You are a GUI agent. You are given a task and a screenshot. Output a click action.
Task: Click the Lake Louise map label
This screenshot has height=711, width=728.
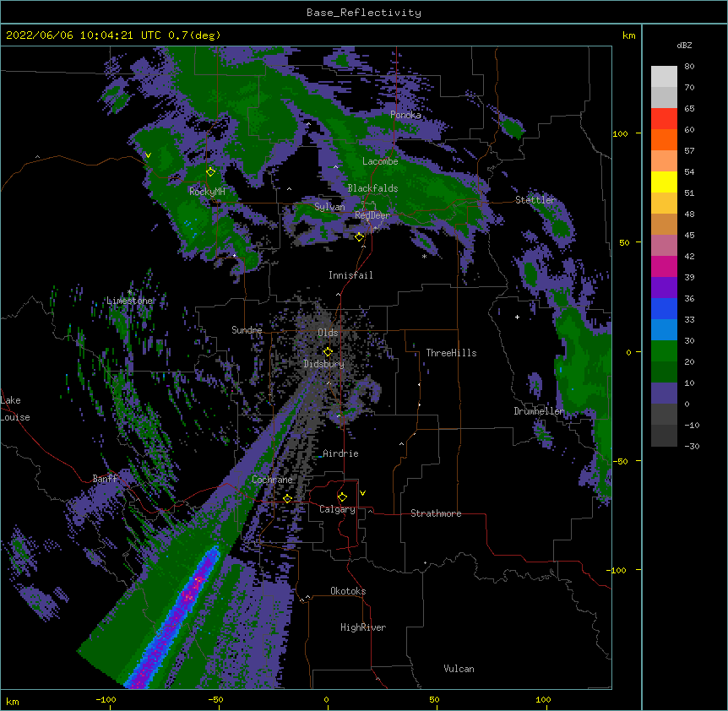[x=15, y=409]
